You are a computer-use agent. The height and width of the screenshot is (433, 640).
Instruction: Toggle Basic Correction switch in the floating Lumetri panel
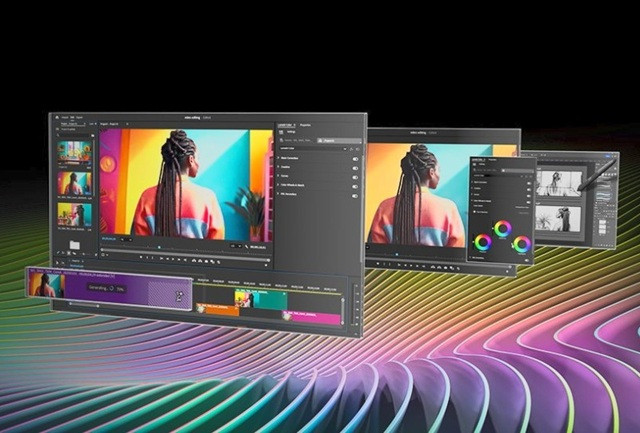(529, 184)
